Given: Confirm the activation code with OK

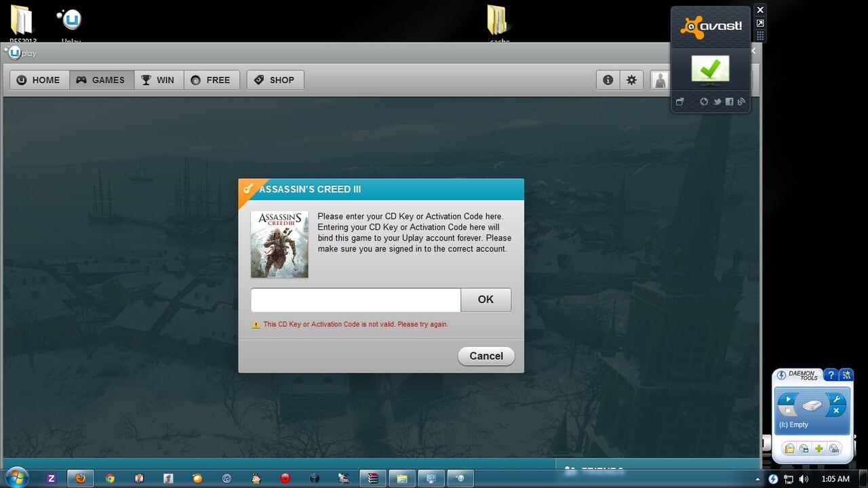Looking at the screenshot, I should tap(486, 300).
